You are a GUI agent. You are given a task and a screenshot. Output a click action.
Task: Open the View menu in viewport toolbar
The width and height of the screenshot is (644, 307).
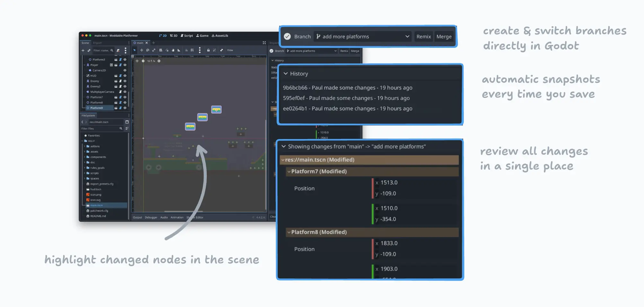tap(230, 50)
